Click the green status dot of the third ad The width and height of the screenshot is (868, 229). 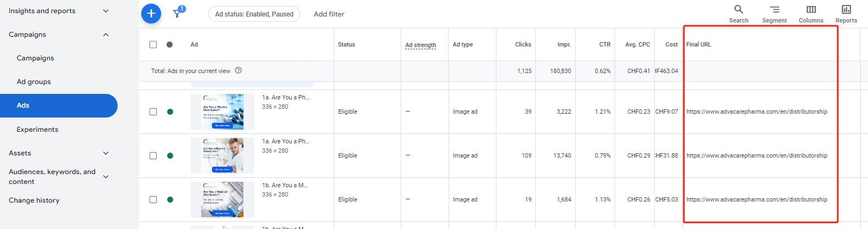coord(170,199)
